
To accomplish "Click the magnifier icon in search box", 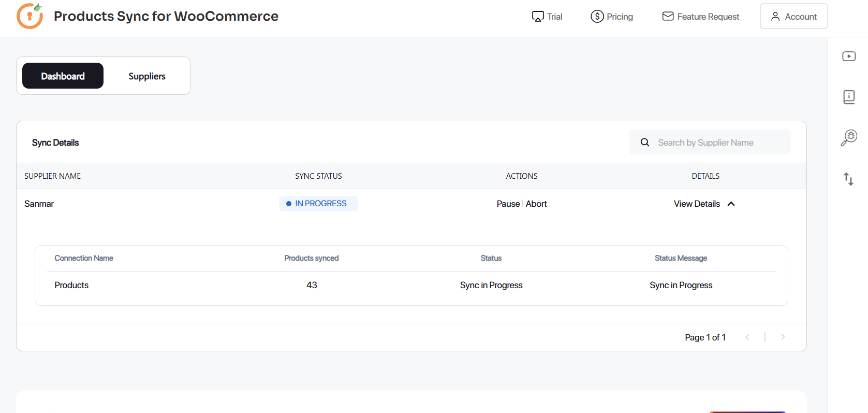I will click(645, 143).
